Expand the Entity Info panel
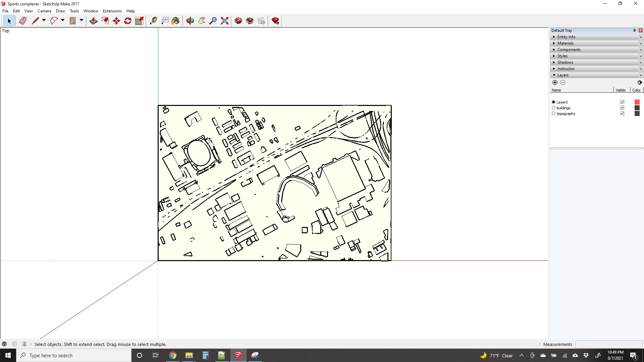This screenshot has height=362, width=644. point(566,37)
